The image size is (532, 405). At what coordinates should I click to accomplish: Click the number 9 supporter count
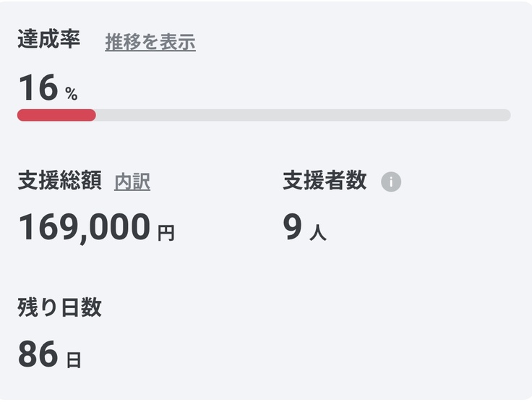tap(292, 227)
